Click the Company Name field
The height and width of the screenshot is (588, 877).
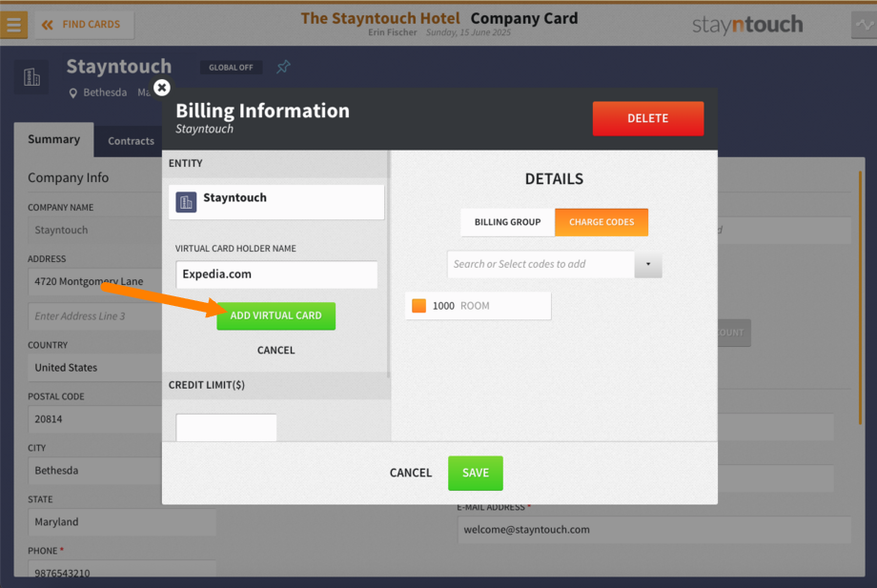click(95, 231)
